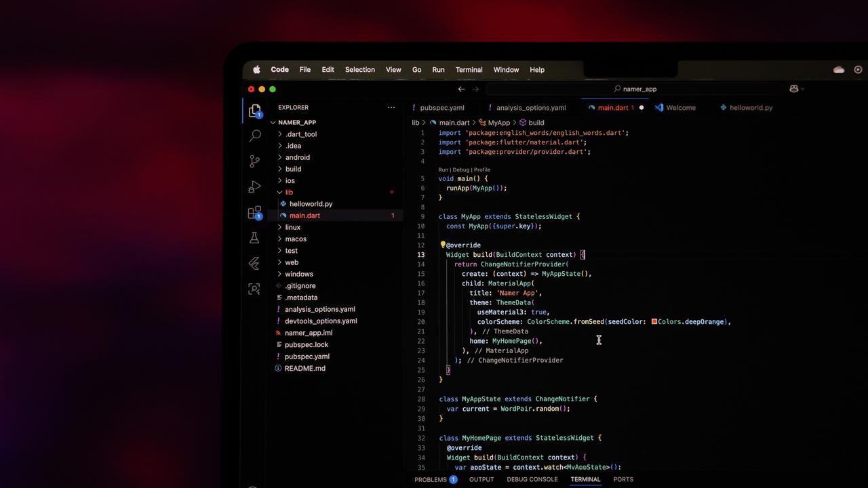The image size is (868, 488).
Task: Switch to the DEBUG CONSOLE panel tab
Action: [x=532, y=479]
